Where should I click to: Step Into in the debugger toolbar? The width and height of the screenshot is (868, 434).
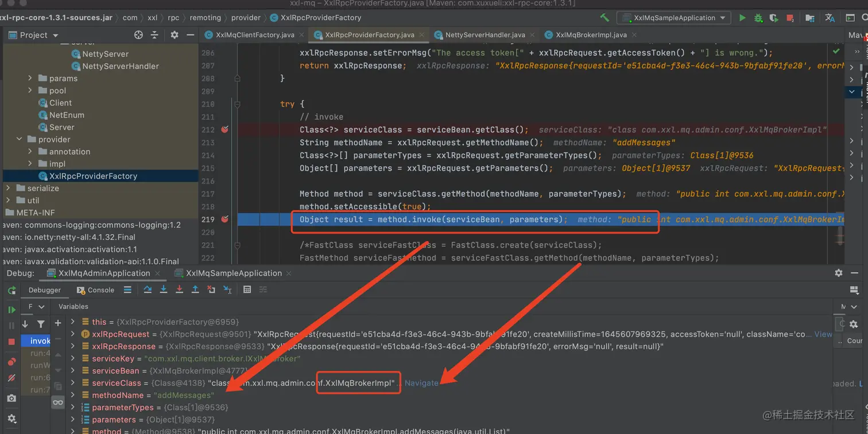[x=164, y=290]
